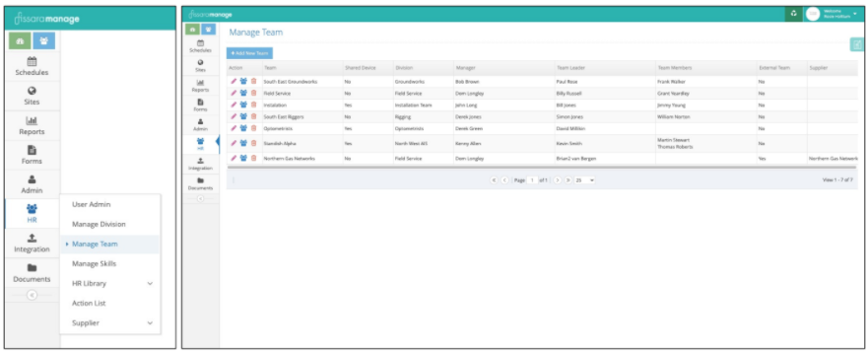The width and height of the screenshot is (868, 355).
Task: Open Integration in the Manage Team window sidebar
Action: point(200,164)
